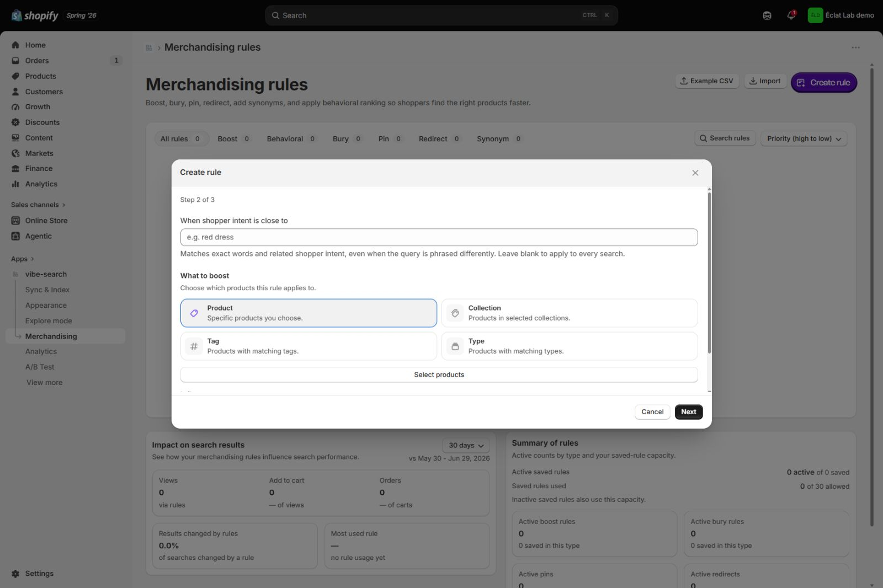Click the Agentic channel icon
Screen dimensions: 883x588
click(x=15, y=236)
